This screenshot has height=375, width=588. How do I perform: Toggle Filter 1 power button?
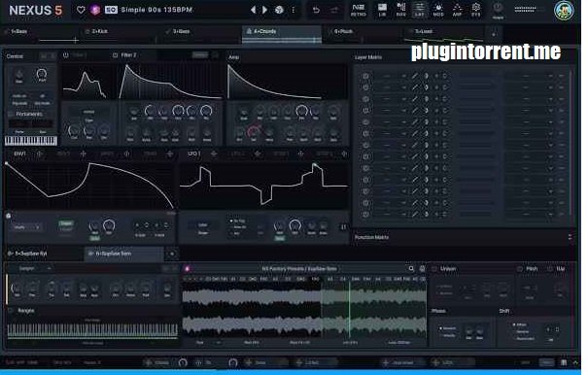(66, 55)
